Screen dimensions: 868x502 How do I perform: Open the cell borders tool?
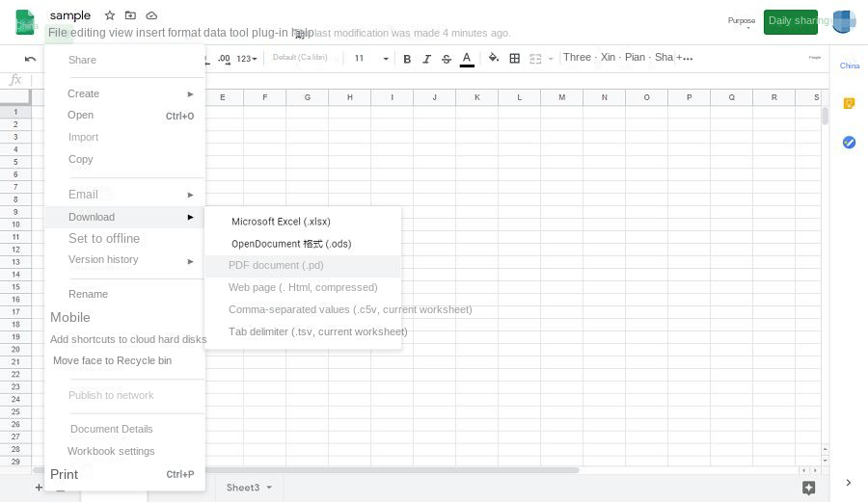click(x=515, y=59)
